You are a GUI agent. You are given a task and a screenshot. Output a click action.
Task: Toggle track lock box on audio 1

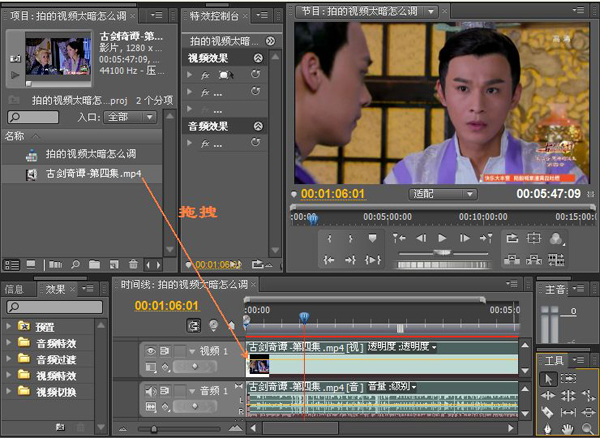tap(179, 391)
